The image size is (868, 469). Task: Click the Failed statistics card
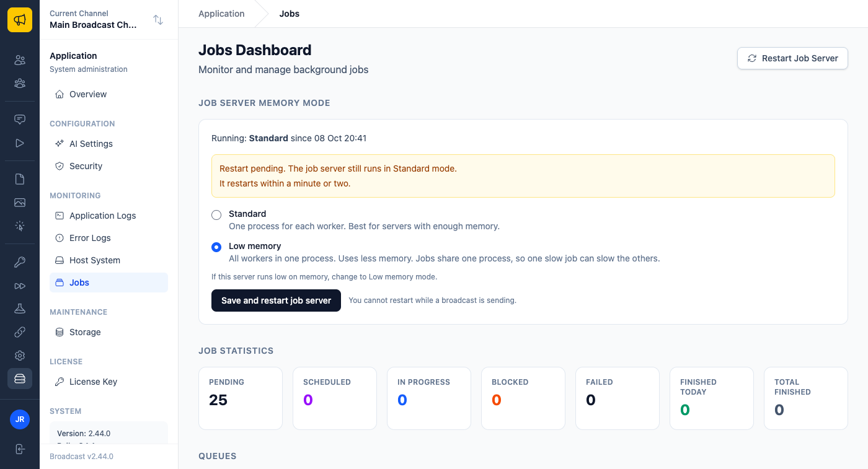click(x=618, y=398)
